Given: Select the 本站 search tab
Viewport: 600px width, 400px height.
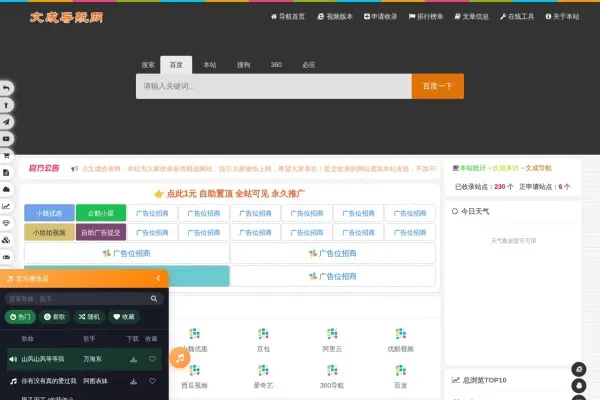Looking at the screenshot, I should (210, 65).
